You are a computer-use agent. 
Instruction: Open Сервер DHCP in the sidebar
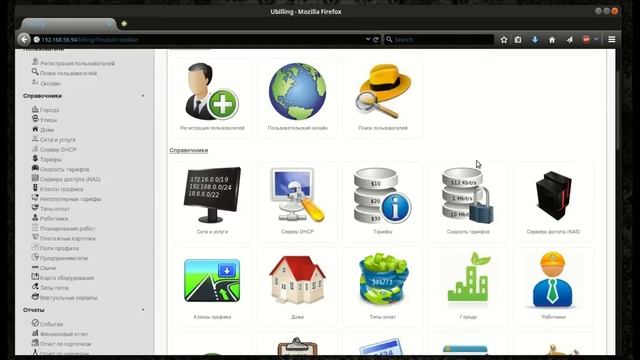pos(58,150)
